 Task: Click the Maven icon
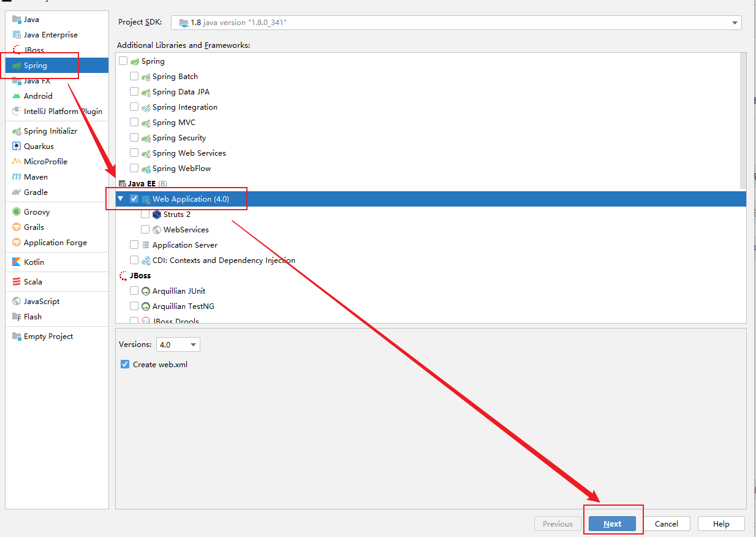(17, 177)
